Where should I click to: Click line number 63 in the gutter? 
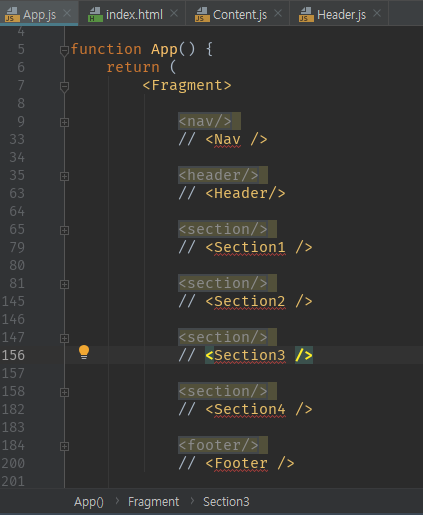pyautogui.click(x=17, y=193)
